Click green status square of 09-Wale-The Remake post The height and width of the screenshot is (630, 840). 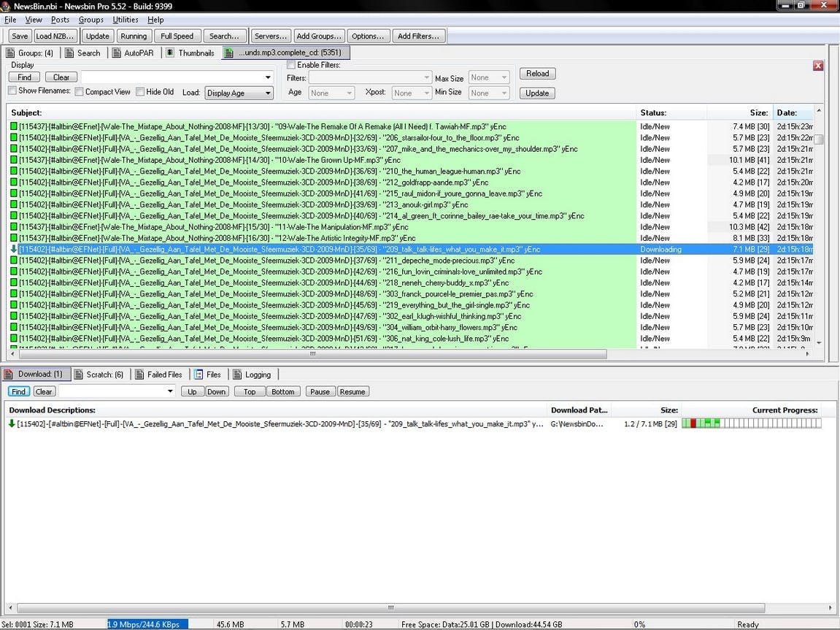[x=14, y=126]
